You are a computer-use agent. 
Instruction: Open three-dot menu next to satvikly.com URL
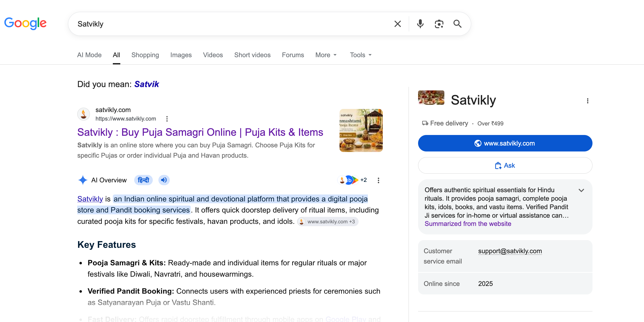(x=167, y=119)
